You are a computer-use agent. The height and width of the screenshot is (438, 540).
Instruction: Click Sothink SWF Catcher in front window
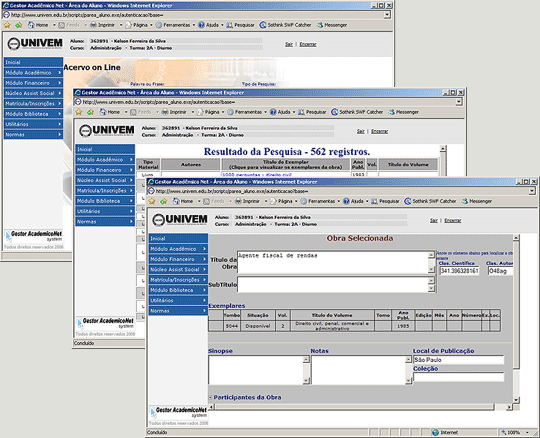coord(430,201)
